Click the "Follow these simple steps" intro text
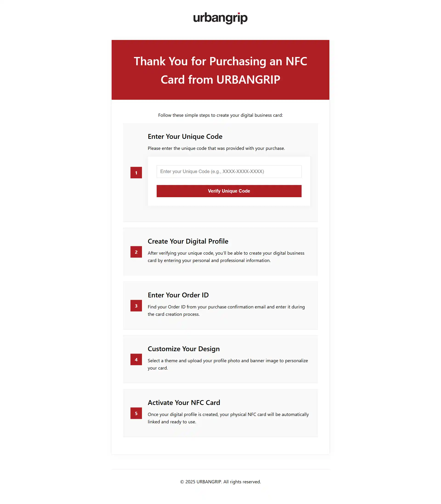The width and height of the screenshot is (441, 504). [220, 115]
